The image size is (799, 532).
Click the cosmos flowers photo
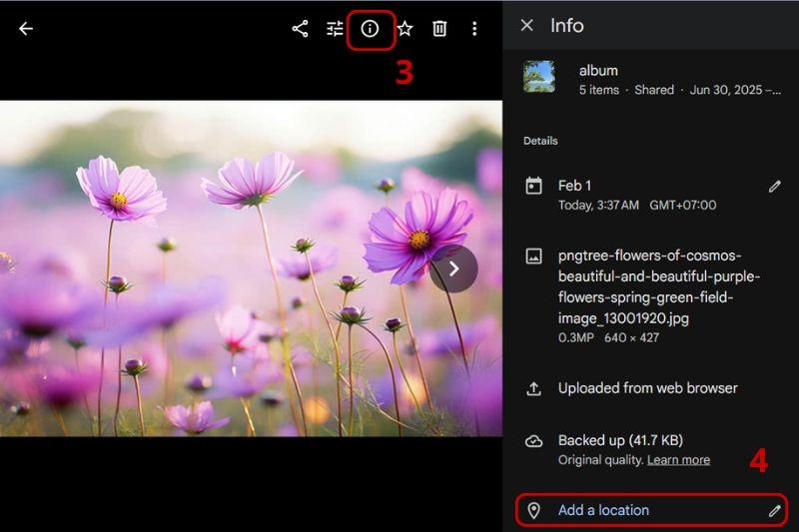point(251,268)
